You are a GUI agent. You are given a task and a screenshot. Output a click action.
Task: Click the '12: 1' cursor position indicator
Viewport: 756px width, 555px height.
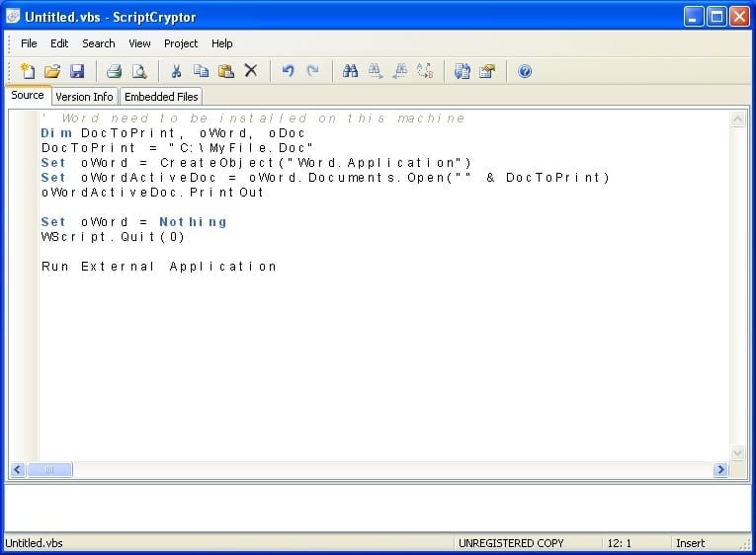tap(619, 543)
